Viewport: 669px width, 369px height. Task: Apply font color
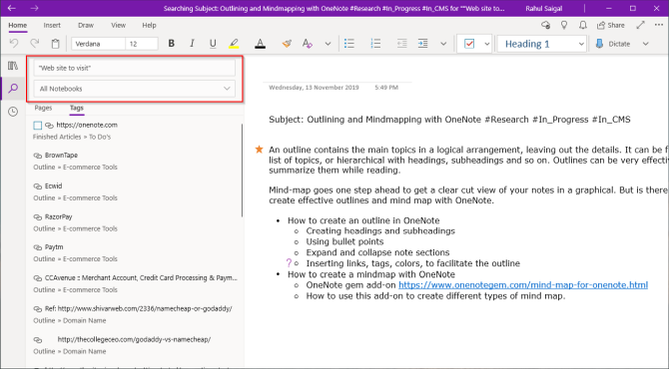(260, 44)
